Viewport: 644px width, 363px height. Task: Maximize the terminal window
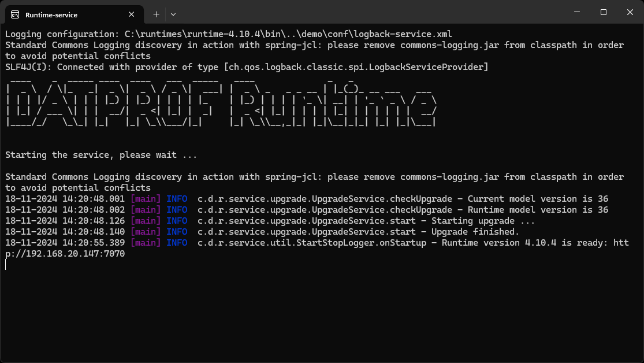(x=604, y=12)
